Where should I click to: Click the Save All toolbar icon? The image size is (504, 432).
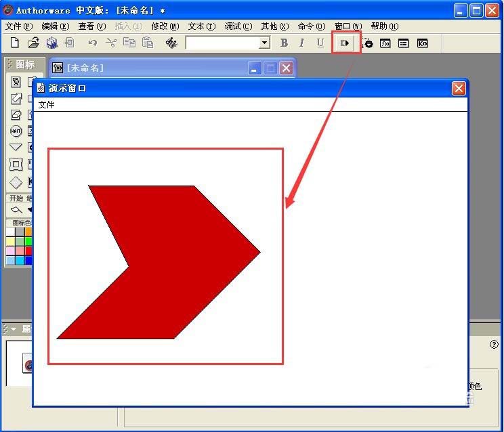[51, 43]
